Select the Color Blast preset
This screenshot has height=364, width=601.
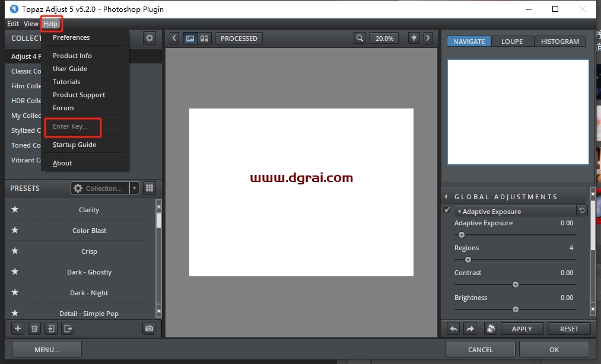(x=89, y=230)
